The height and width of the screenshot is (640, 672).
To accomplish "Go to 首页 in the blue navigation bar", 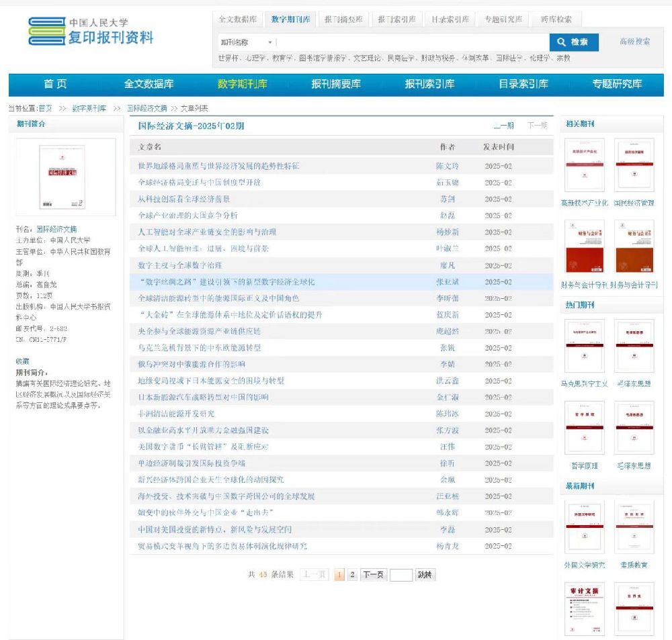I will click(x=55, y=84).
